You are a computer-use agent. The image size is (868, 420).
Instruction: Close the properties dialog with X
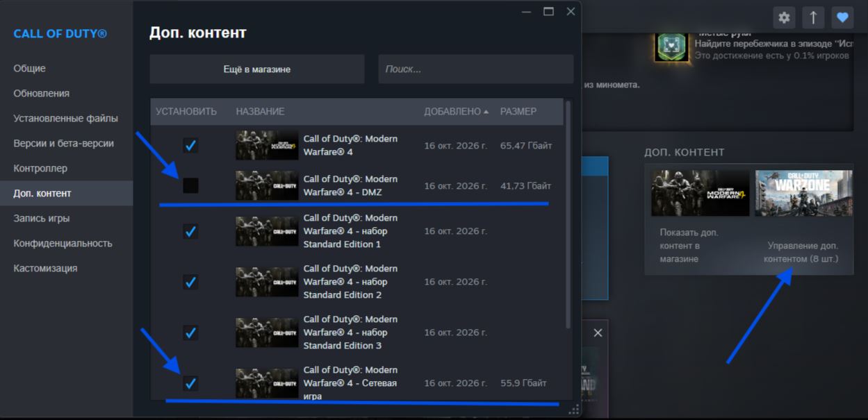click(x=571, y=11)
